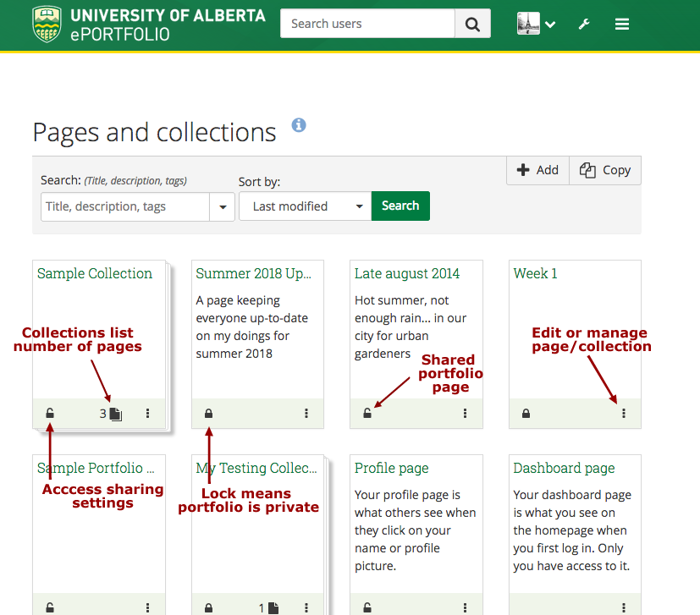The width and height of the screenshot is (700, 615).
Task: Open three-dot menu on Summer 2018 card
Action: coord(306,414)
